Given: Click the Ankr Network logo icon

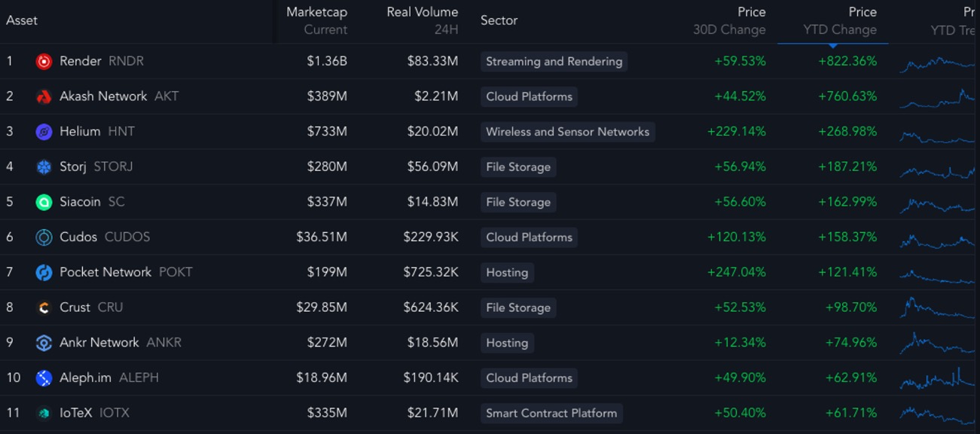Looking at the screenshot, I should pyautogui.click(x=44, y=343).
